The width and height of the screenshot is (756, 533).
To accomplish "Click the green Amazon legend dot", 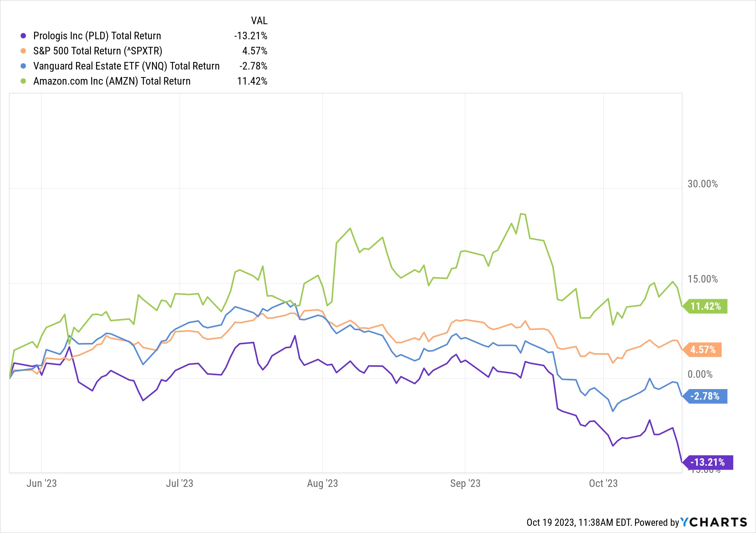I will click(23, 81).
